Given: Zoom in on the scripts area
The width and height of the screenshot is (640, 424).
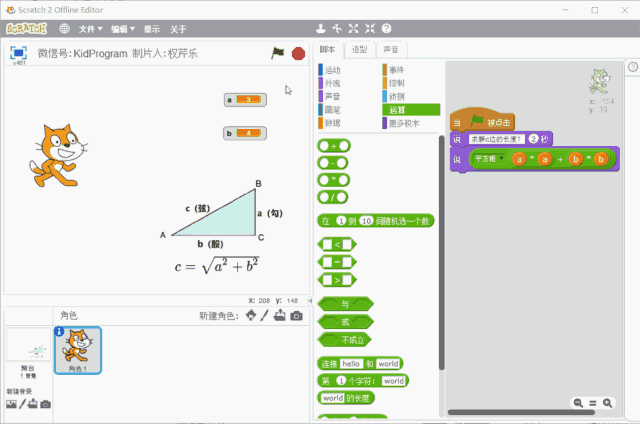Looking at the screenshot, I should [607, 402].
